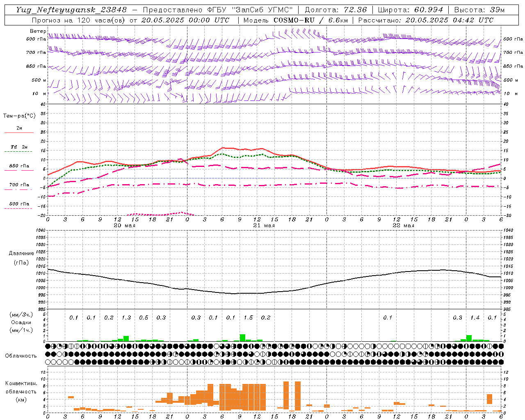This screenshot has height=420, width=525.
Task: Select the 700 гПа temperature legend entry
Action: [19, 185]
